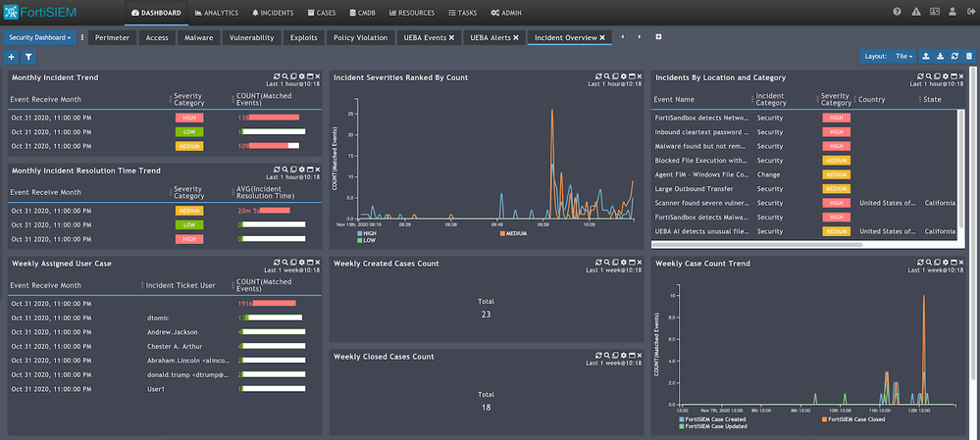Viewport: 980px width, 440px height.
Task: Open the dashboard filter icon
Action: pos(28,58)
